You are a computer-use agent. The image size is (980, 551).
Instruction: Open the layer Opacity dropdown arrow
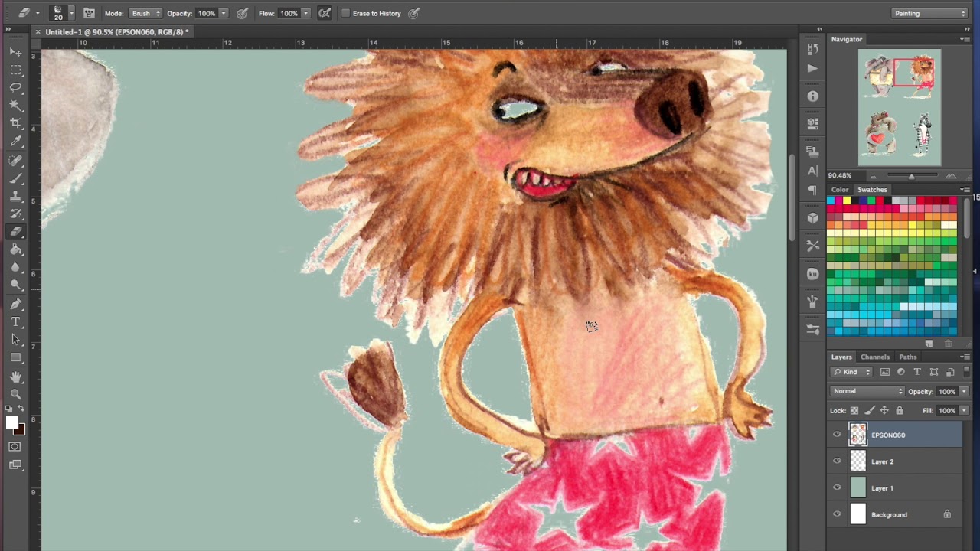(963, 391)
